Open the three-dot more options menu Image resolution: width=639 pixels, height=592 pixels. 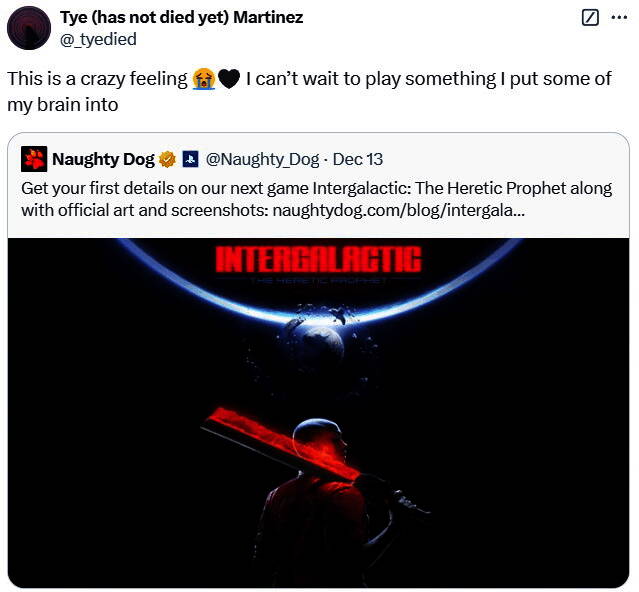(x=619, y=18)
